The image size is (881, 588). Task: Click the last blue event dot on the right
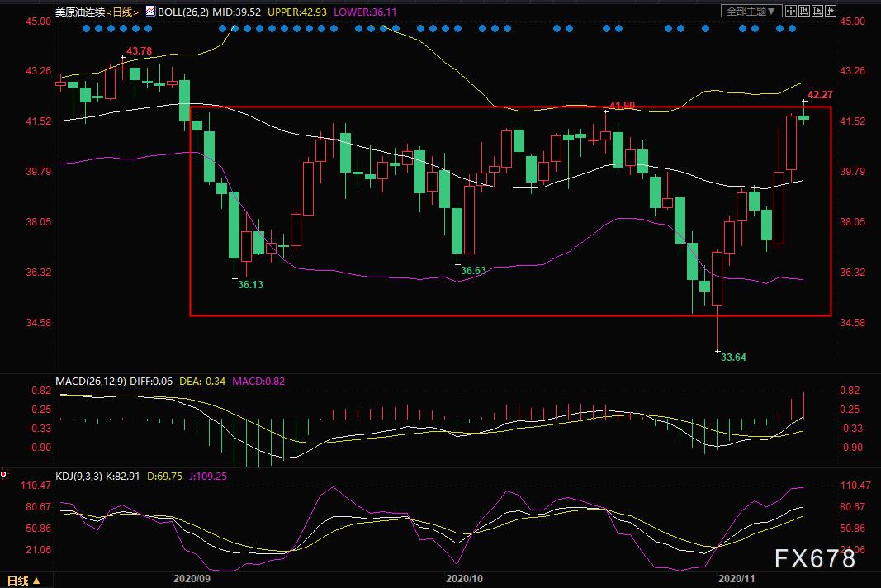pos(792,29)
